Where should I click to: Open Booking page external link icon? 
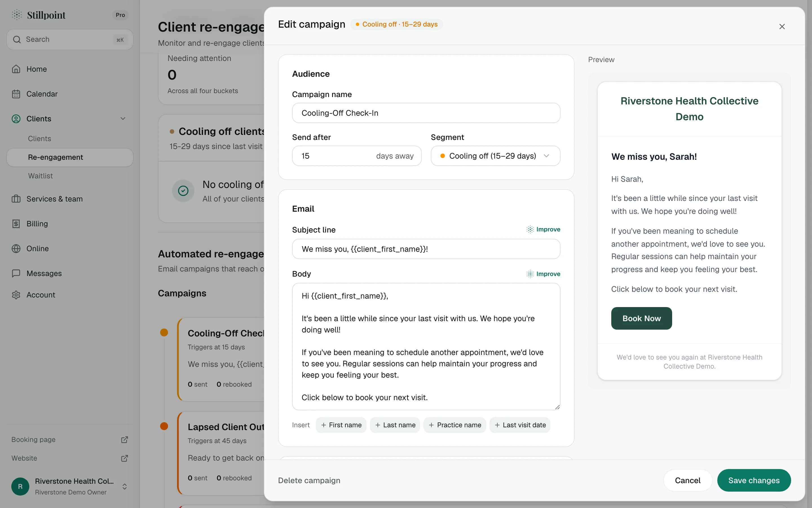[125, 439]
